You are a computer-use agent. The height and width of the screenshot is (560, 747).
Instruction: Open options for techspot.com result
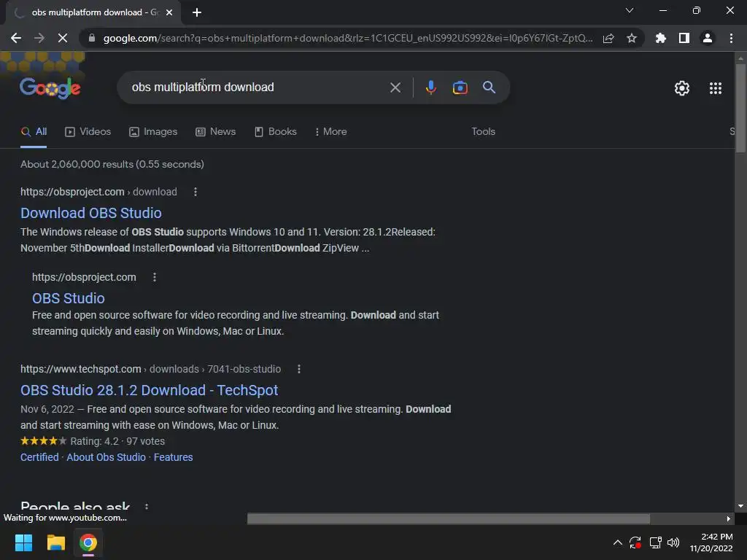point(299,369)
